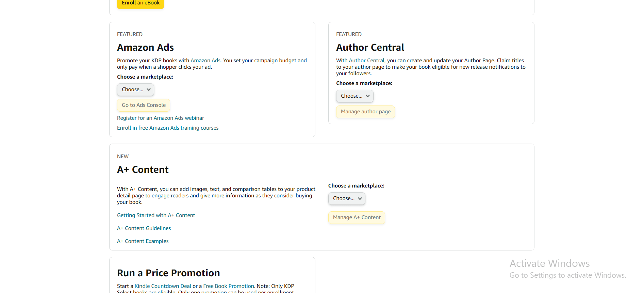This screenshot has height=293, width=644.
Task: Open Getting Started with A+ Content
Action: tap(156, 215)
